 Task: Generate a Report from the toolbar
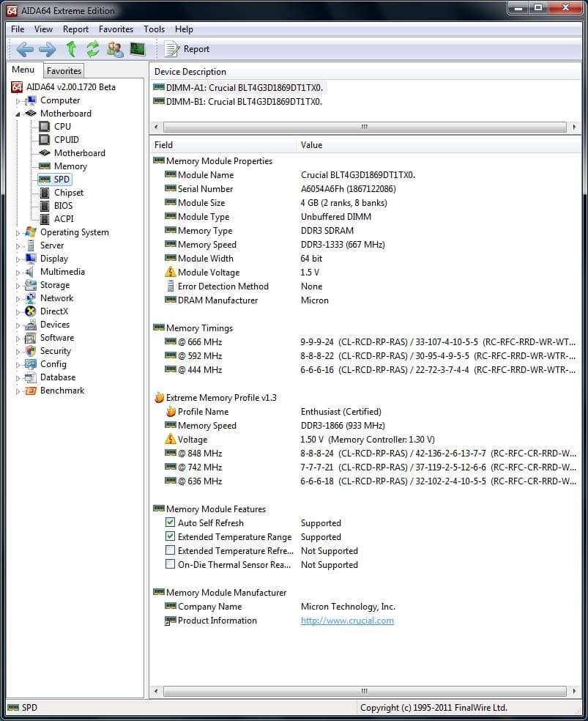(x=187, y=49)
